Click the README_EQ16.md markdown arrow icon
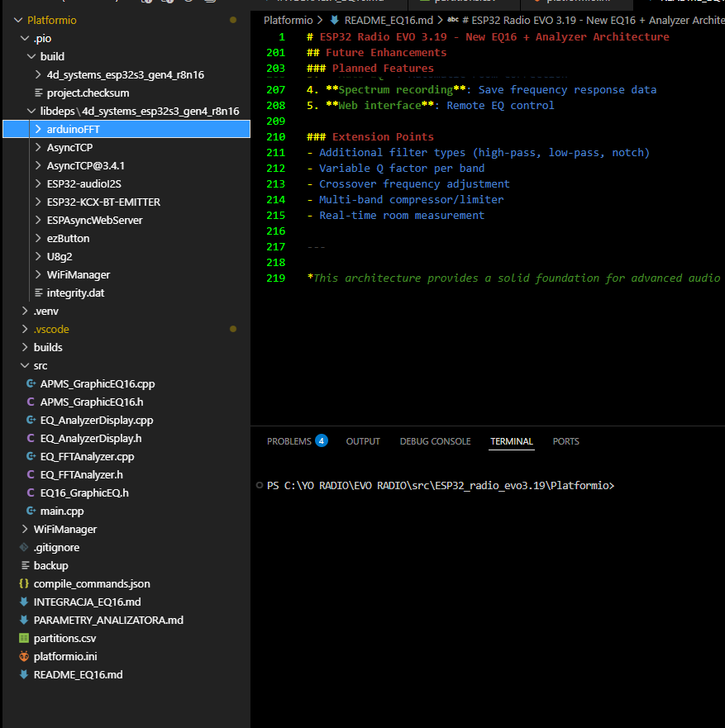This screenshot has height=728, width=725. (x=24, y=674)
